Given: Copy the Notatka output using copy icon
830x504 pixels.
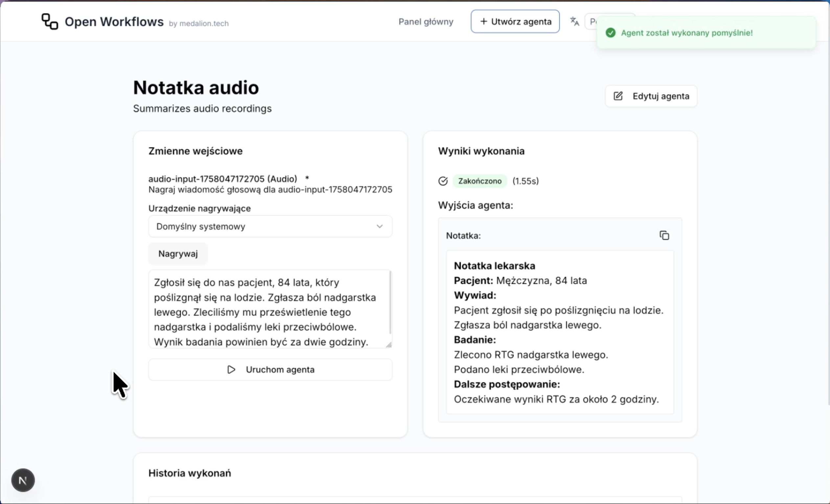Looking at the screenshot, I should pyautogui.click(x=664, y=235).
